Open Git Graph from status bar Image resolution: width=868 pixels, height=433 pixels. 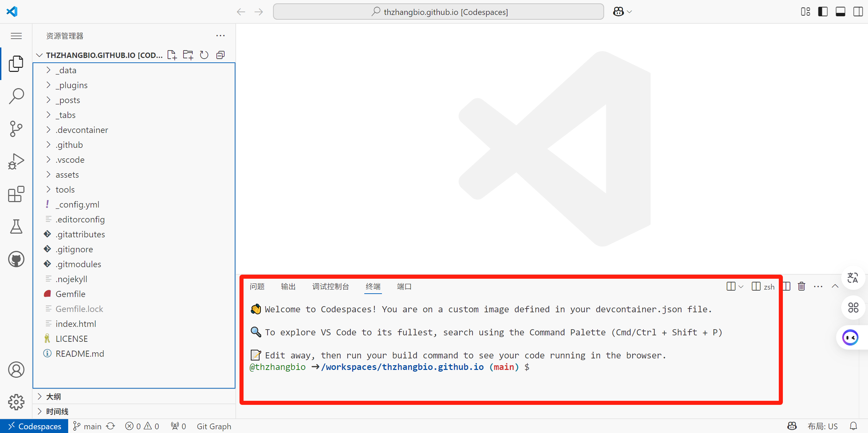click(x=214, y=426)
